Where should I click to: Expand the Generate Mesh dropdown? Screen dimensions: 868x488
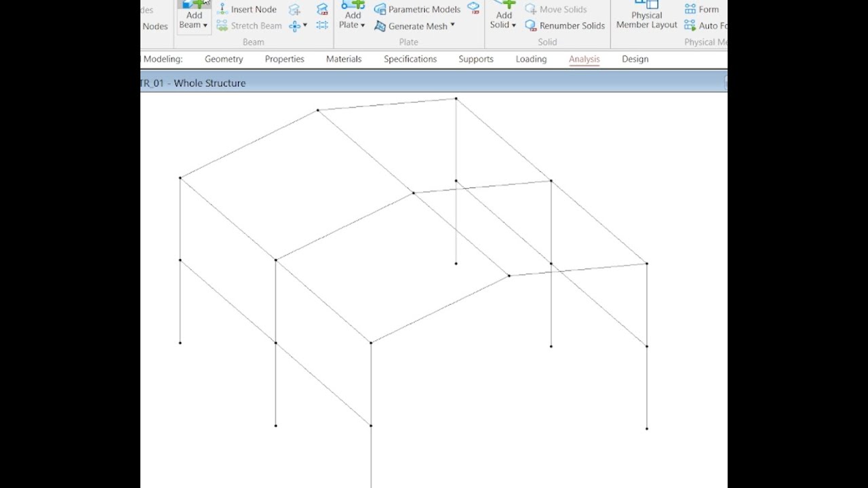[x=452, y=26]
